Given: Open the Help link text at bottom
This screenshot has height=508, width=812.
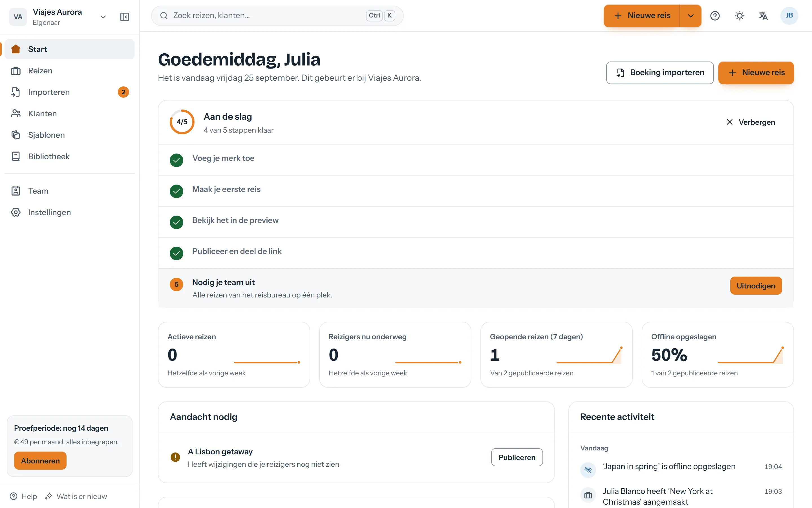Looking at the screenshot, I should click(29, 496).
